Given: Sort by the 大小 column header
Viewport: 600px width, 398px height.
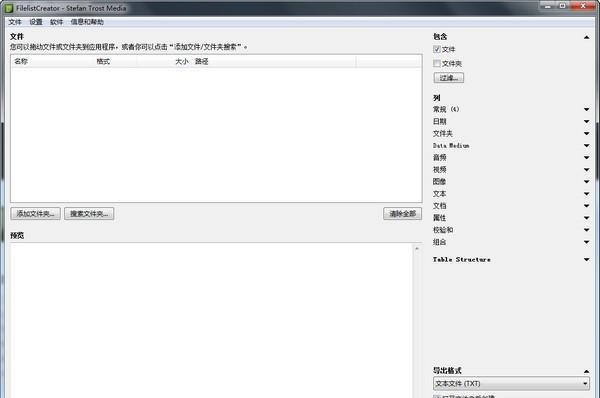Looking at the screenshot, I should [164, 61].
